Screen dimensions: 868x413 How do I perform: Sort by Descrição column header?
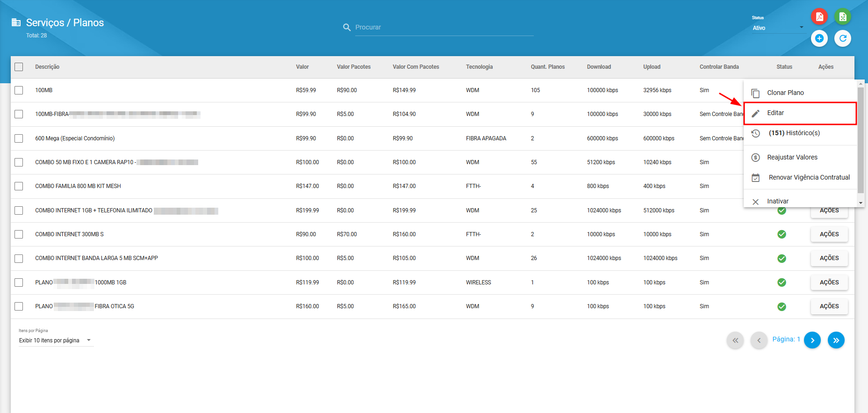tap(47, 67)
